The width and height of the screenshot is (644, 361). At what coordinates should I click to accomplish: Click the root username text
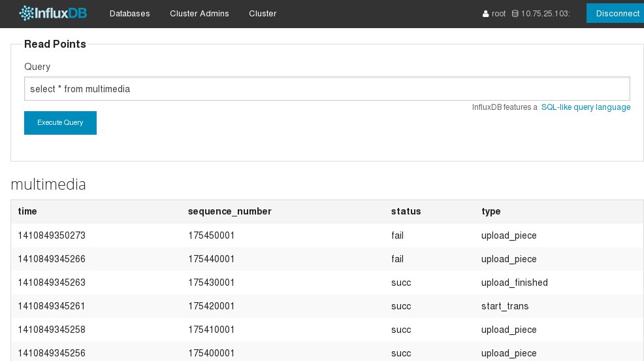pos(498,14)
